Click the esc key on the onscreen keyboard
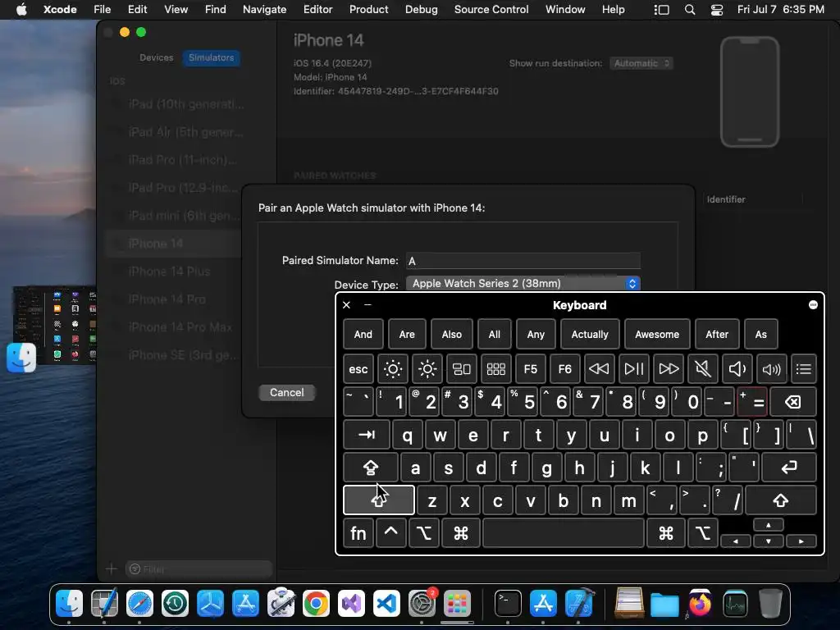840x630 pixels. pyautogui.click(x=358, y=369)
